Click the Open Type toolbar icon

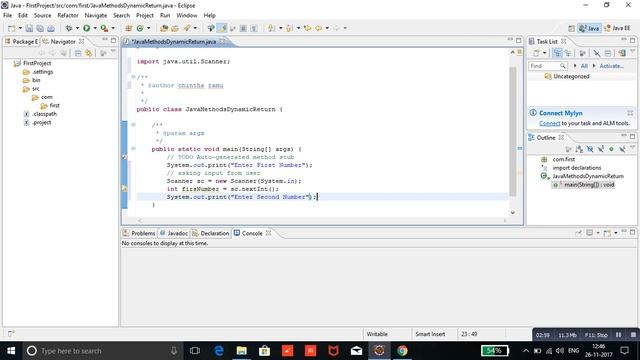pyautogui.click(x=164, y=28)
